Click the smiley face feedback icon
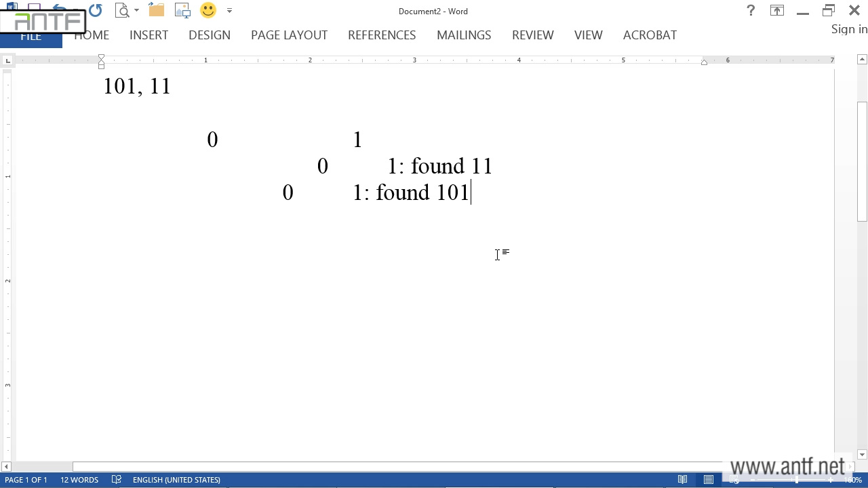 (x=208, y=11)
